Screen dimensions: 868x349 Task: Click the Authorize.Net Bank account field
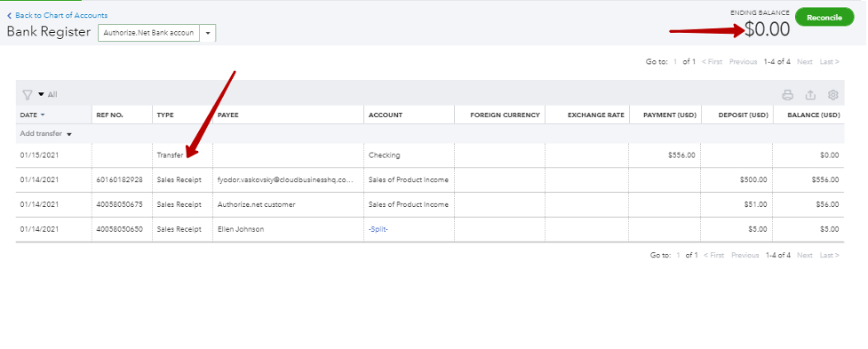pos(149,33)
